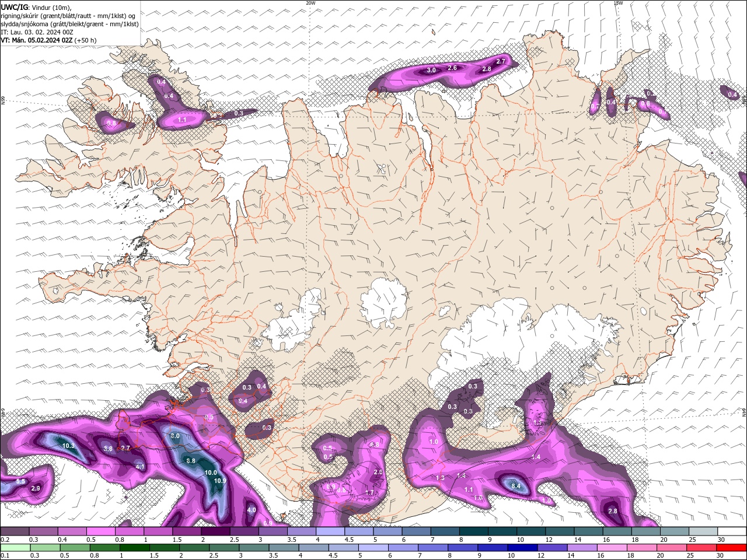Click the 20W longitude label

(310, 3)
